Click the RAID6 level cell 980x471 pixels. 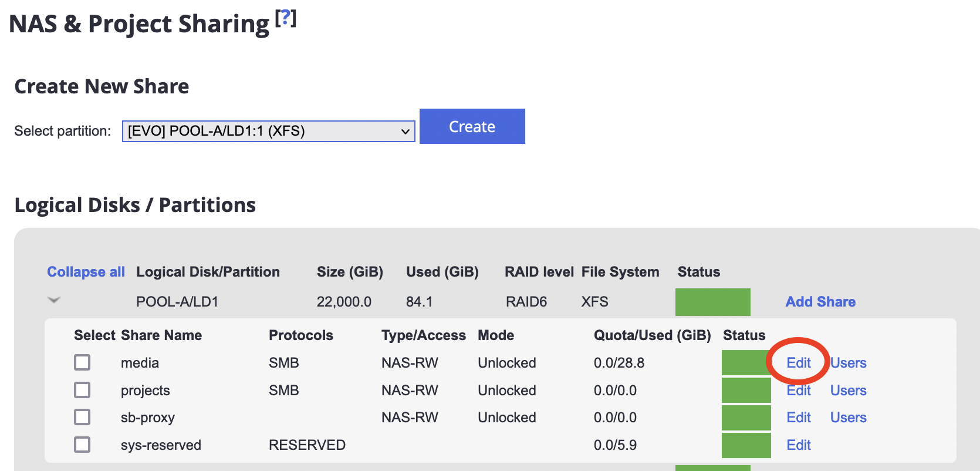coord(526,302)
